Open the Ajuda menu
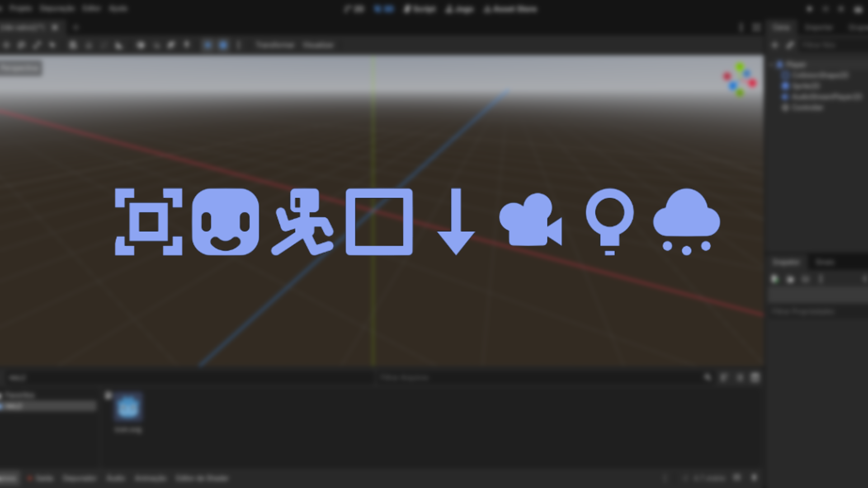 pos(118,9)
